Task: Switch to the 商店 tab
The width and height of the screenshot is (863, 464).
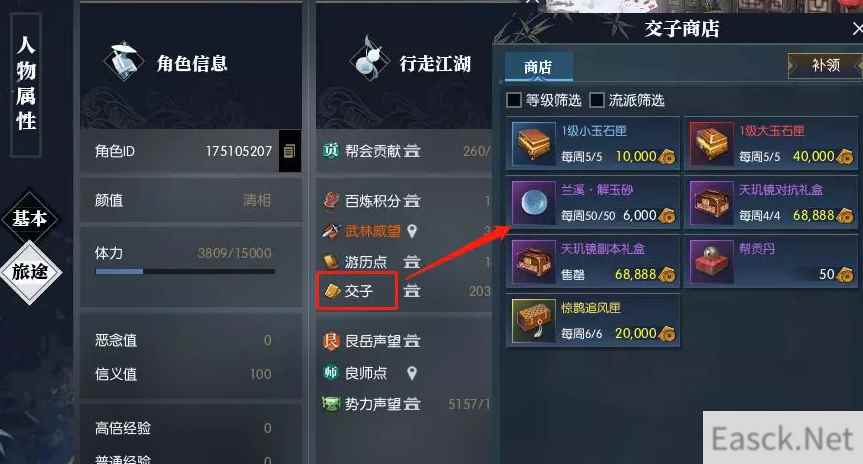Action: pyautogui.click(x=538, y=67)
